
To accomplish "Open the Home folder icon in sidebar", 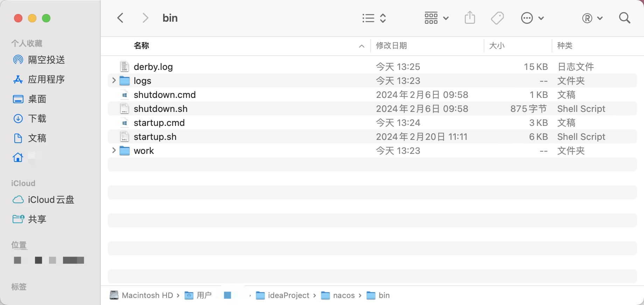I will click(18, 158).
